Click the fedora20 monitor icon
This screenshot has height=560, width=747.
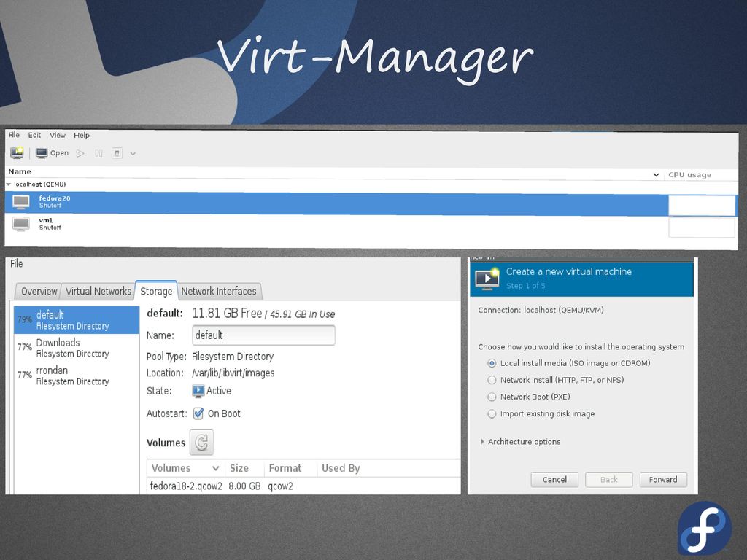21,202
